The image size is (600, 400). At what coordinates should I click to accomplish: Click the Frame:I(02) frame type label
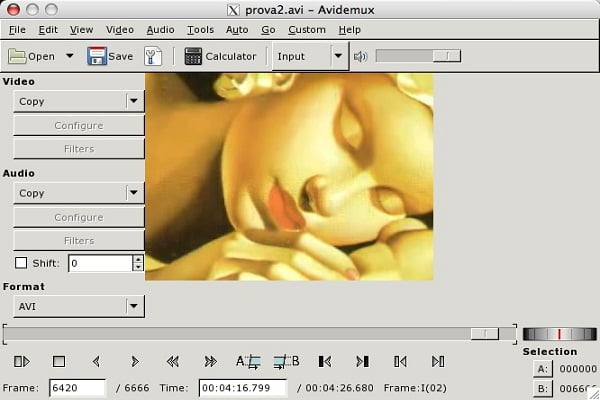(x=415, y=388)
